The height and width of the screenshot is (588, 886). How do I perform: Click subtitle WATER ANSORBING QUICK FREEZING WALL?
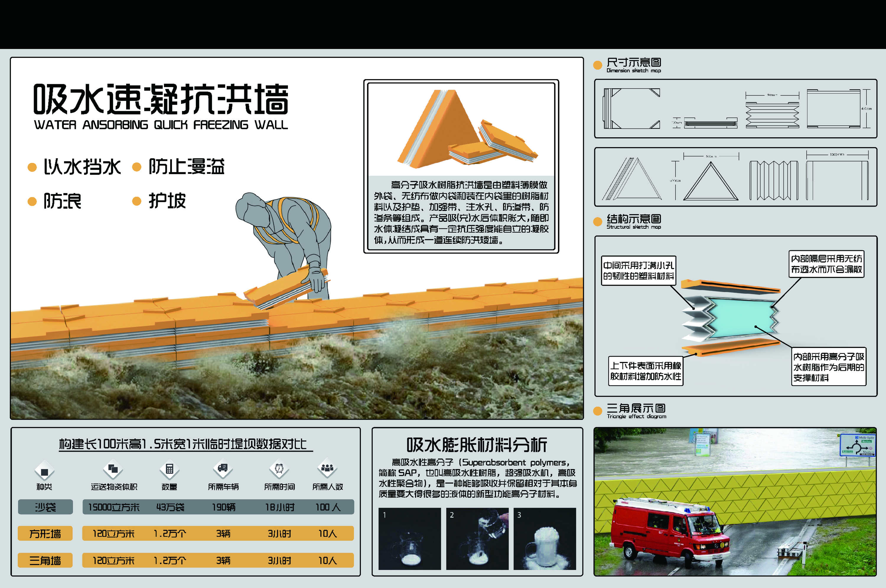point(161,125)
